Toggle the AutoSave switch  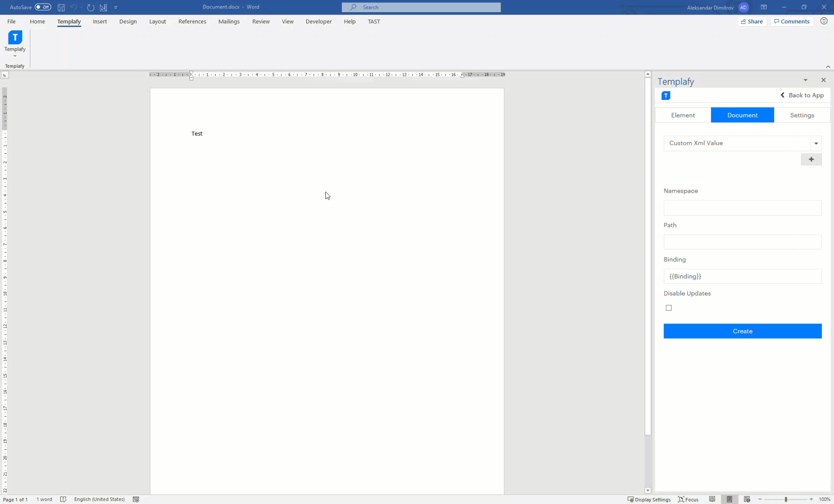[43, 7]
